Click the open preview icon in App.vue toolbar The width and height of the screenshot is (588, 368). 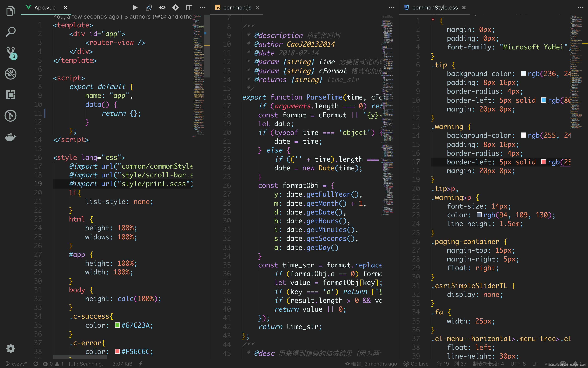[x=149, y=8]
